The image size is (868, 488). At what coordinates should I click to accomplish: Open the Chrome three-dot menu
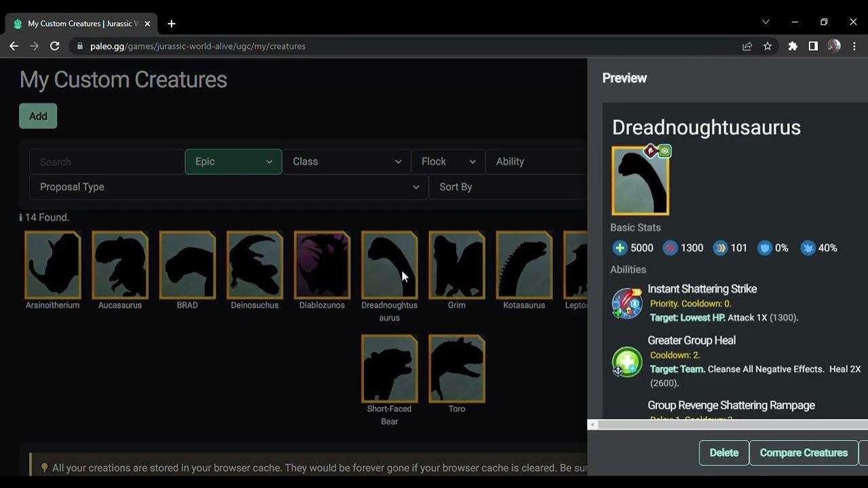(x=854, y=46)
